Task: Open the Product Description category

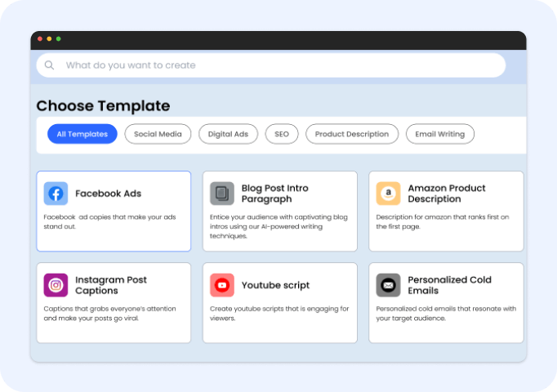Action: click(x=352, y=134)
